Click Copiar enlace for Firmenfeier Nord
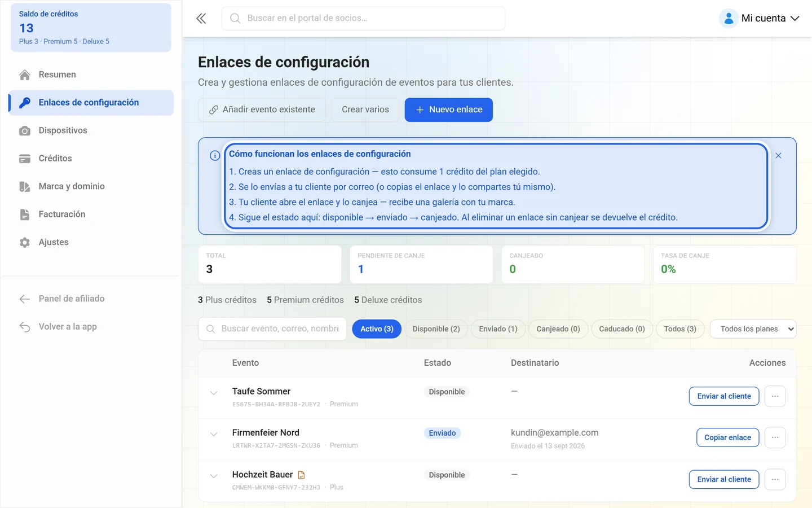The height and width of the screenshot is (508, 812). 728,437
